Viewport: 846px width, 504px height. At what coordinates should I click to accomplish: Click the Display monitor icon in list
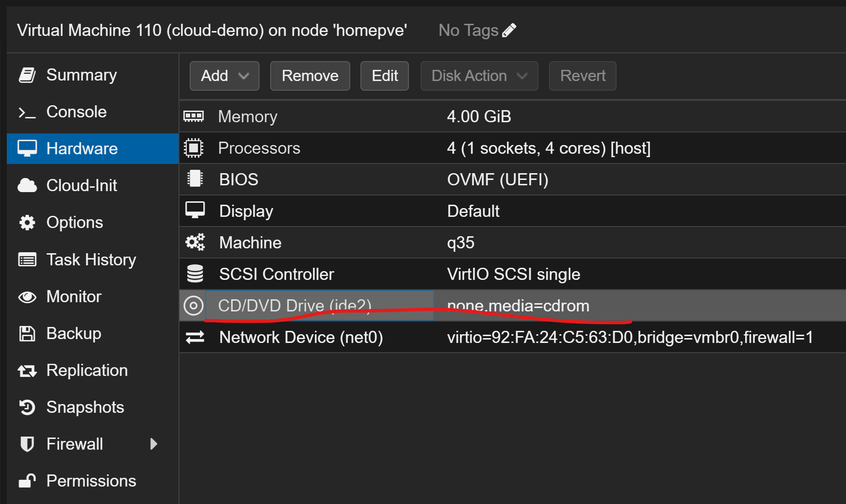click(x=195, y=211)
